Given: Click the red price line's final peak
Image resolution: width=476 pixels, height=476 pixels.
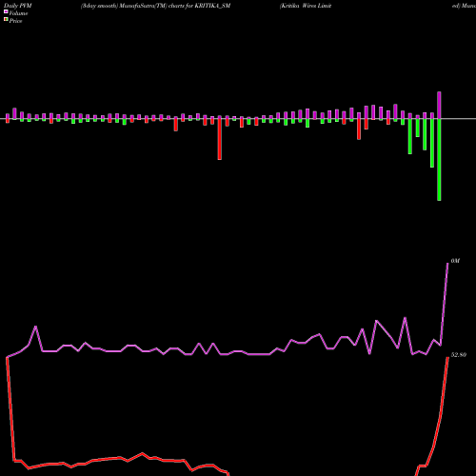Looking at the screenshot, I should 447,357.
